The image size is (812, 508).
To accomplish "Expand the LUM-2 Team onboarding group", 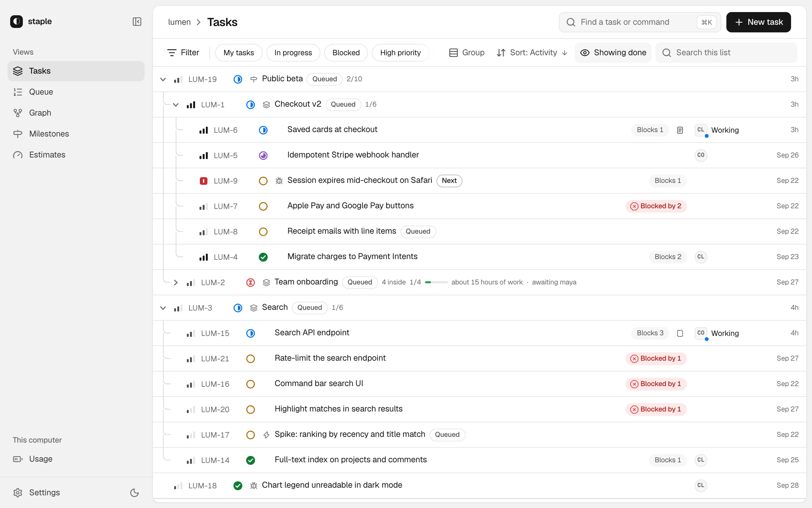I will [175, 283].
